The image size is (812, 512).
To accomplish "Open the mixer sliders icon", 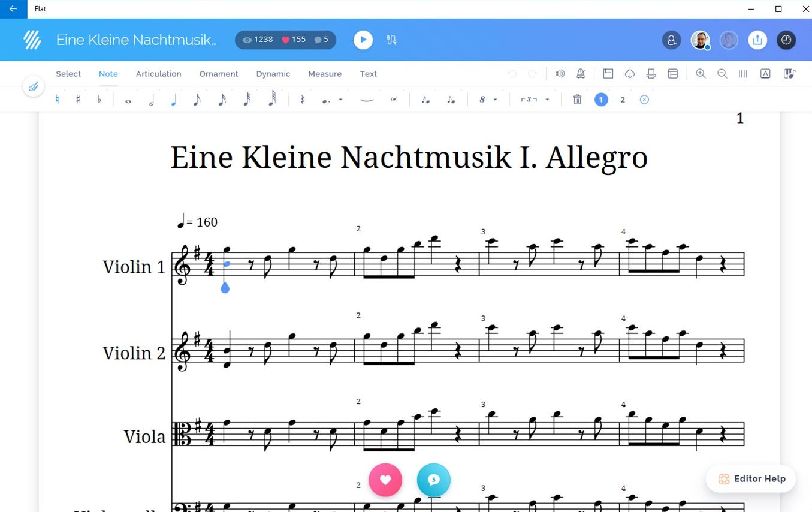I will 391,40.
